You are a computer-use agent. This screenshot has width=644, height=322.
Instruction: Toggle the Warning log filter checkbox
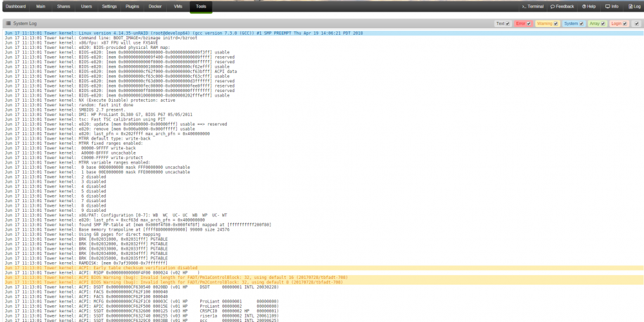[556, 24]
